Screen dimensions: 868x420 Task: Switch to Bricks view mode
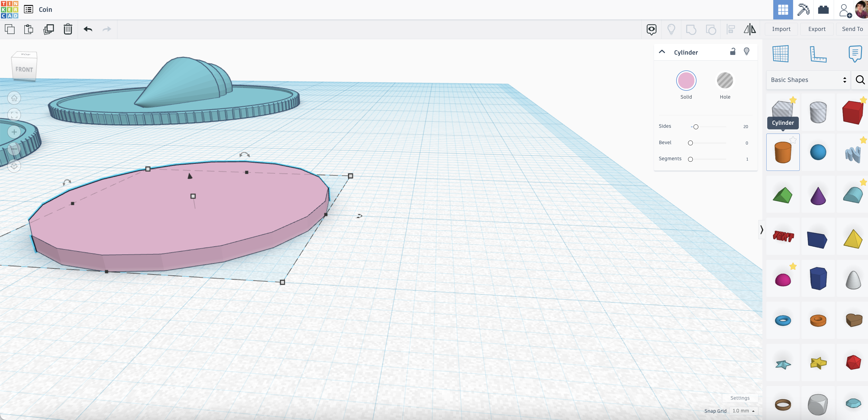click(823, 9)
